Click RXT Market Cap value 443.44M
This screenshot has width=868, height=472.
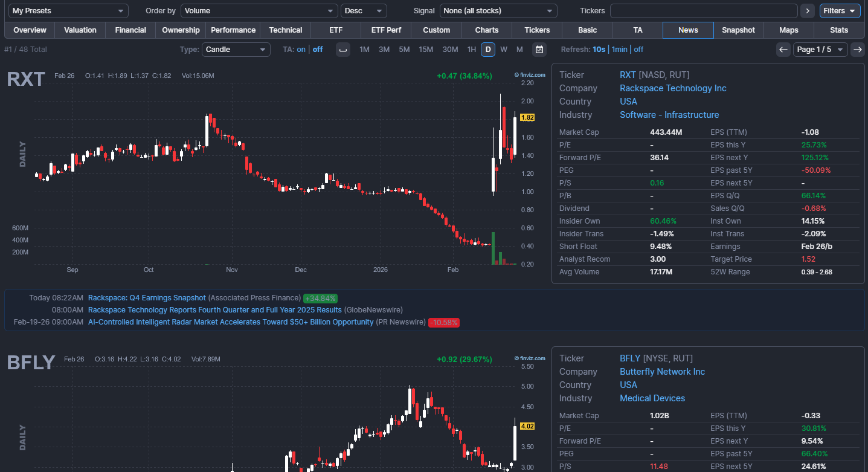(x=666, y=132)
